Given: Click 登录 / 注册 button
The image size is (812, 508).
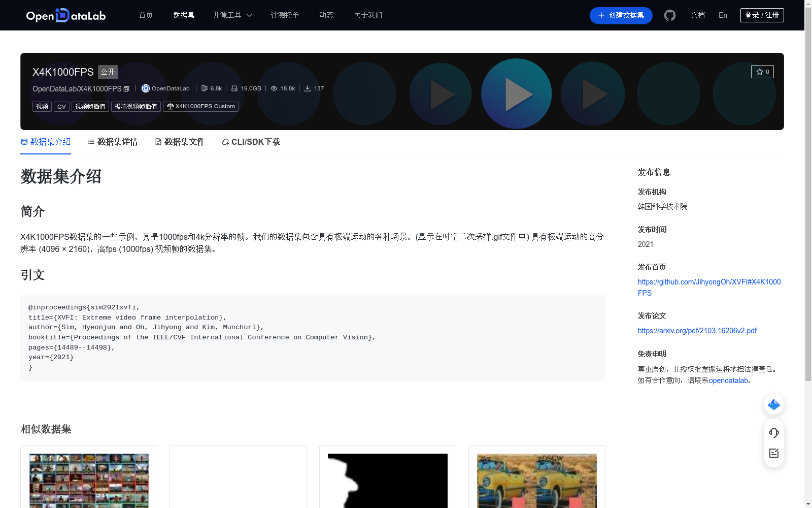Looking at the screenshot, I should tap(762, 15).
